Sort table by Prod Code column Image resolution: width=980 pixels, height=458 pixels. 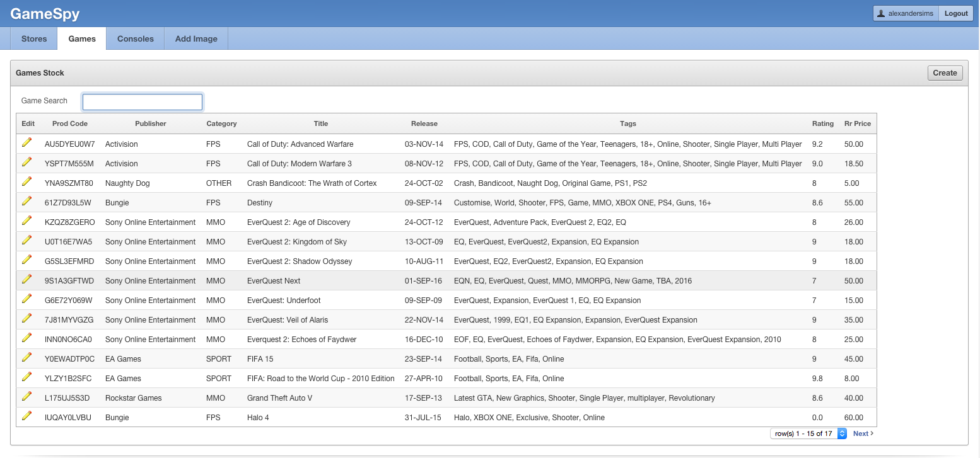click(x=70, y=123)
